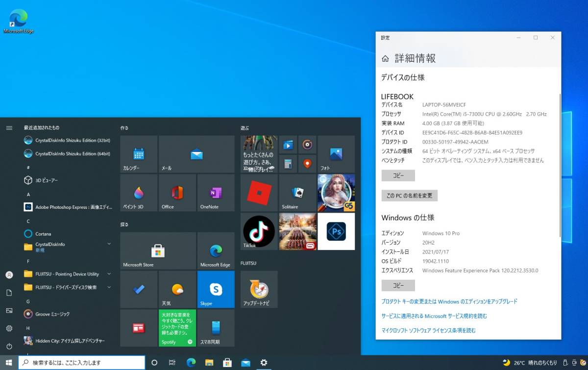Image resolution: width=588 pixels, height=370 pixels.
Task: Open Settings from Start sidebar gear
Action: (x=9, y=328)
